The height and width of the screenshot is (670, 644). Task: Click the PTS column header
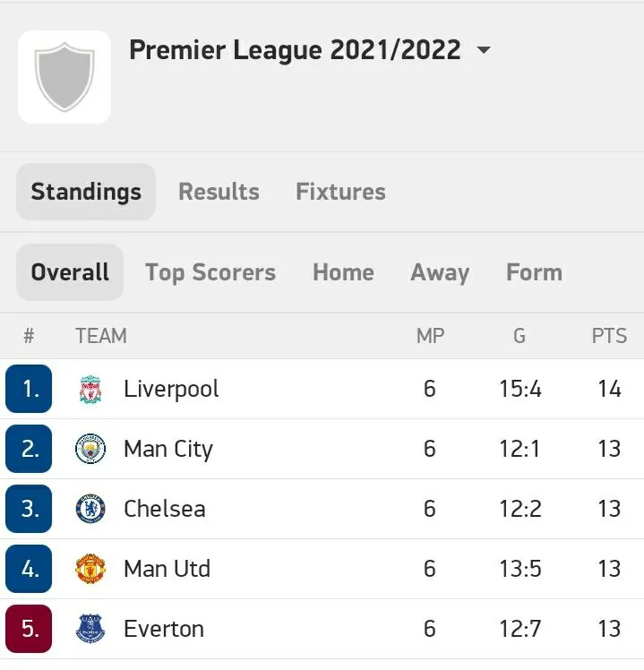click(x=609, y=337)
